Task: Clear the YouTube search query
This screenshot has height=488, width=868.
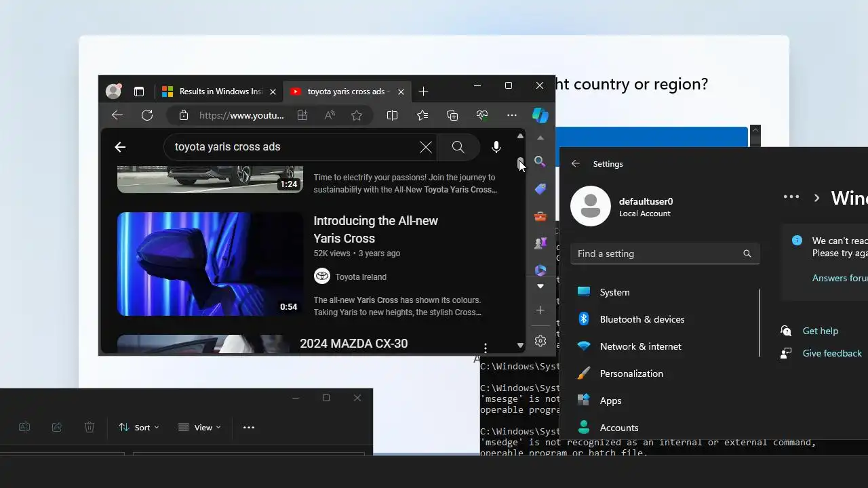Action: pos(426,147)
